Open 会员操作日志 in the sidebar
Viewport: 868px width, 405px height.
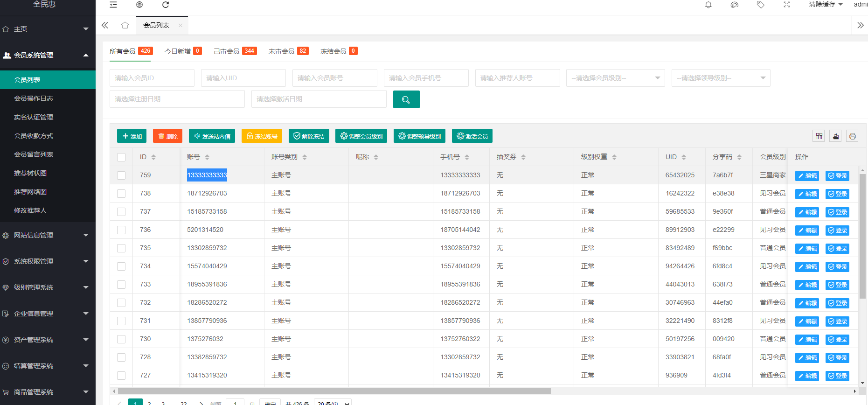click(x=34, y=98)
